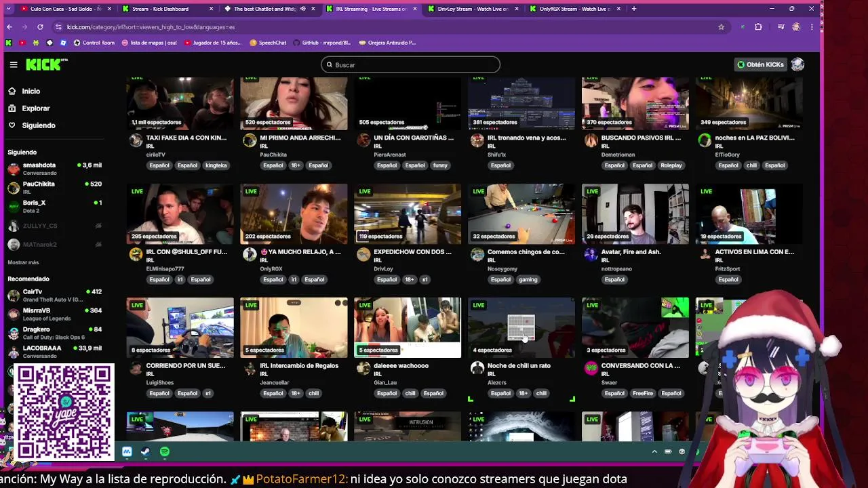Screen dimensions: 868x488
Task: Open OnlyRGX channel avatar
Action: pos(250,254)
